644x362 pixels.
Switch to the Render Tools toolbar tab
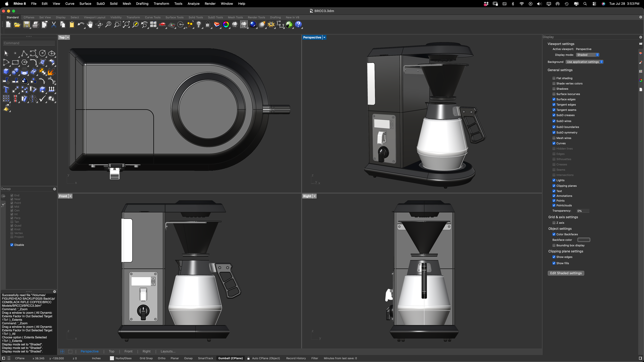[256, 17]
